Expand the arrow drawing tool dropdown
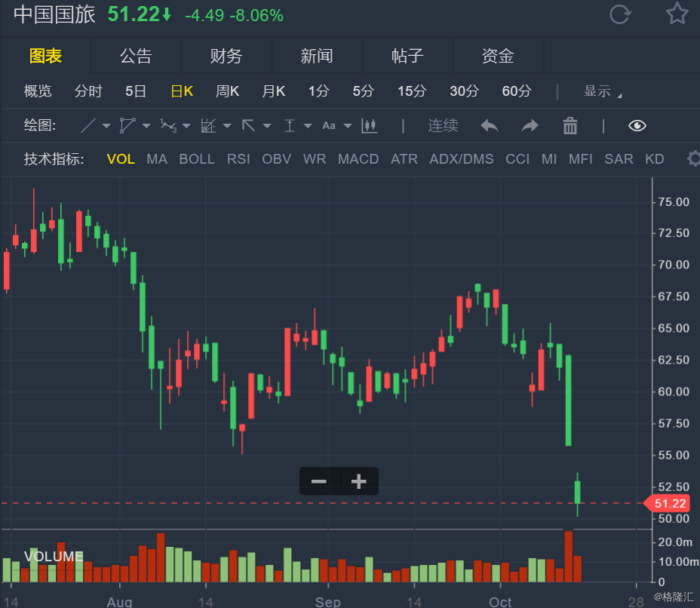The height and width of the screenshot is (608, 700). 267,126
